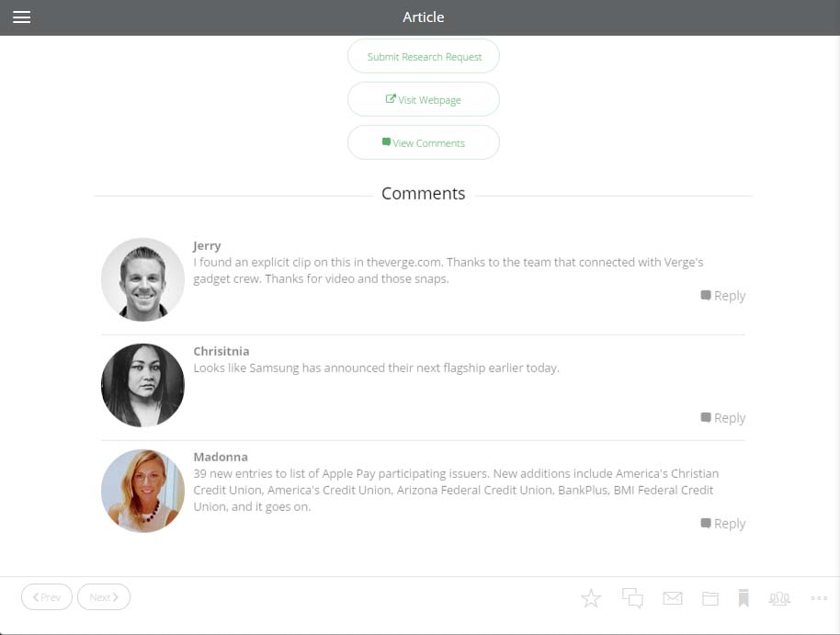The width and height of the screenshot is (840, 635).
Task: Click the View Comments button
Action: click(423, 142)
